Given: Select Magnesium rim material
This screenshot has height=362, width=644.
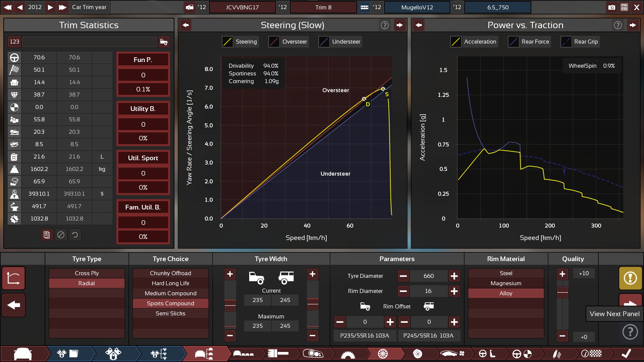Looking at the screenshot, I should (x=506, y=283).
